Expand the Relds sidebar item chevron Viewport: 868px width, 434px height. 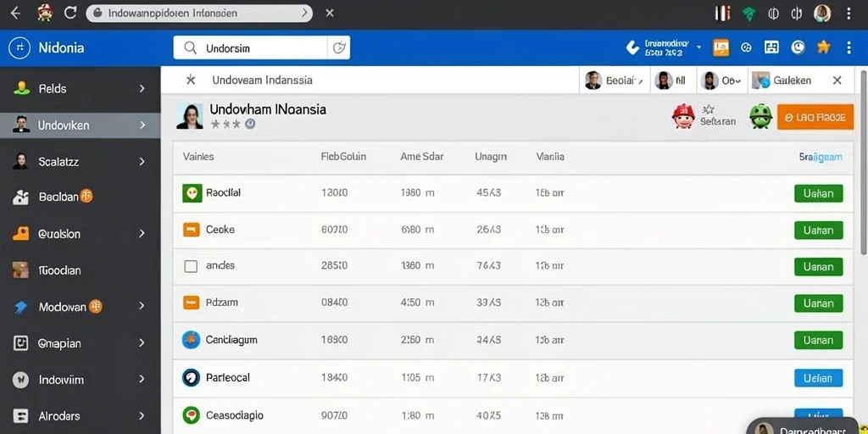[142, 88]
